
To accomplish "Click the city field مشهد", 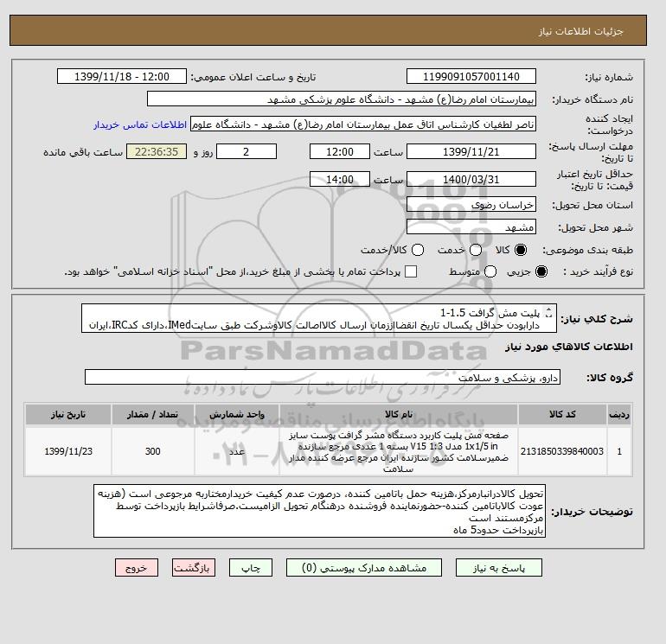I will coord(471,227).
